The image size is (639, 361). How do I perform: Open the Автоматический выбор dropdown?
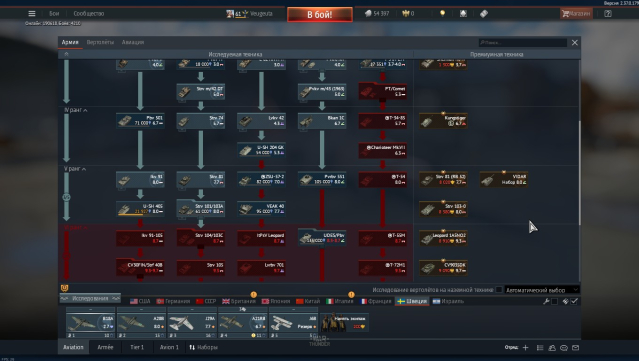click(542, 290)
